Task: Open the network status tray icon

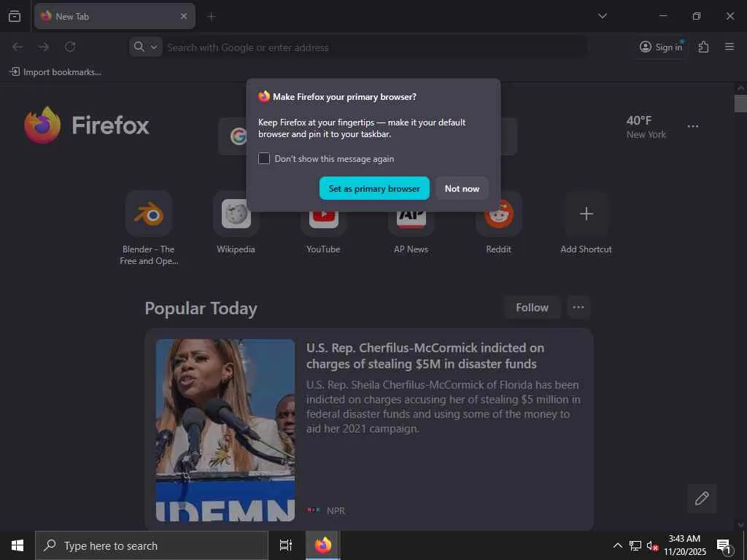Action: (635, 545)
